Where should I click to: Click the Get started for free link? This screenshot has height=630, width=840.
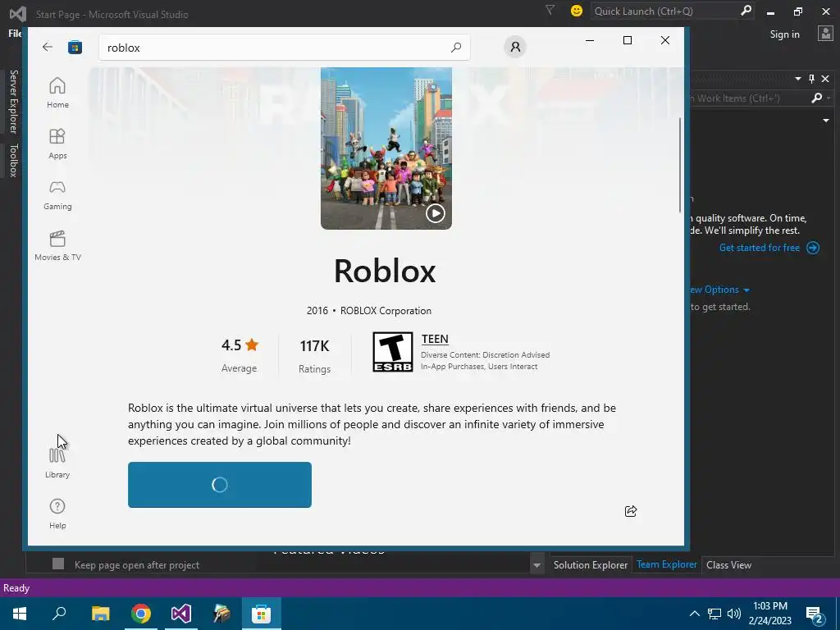point(759,248)
